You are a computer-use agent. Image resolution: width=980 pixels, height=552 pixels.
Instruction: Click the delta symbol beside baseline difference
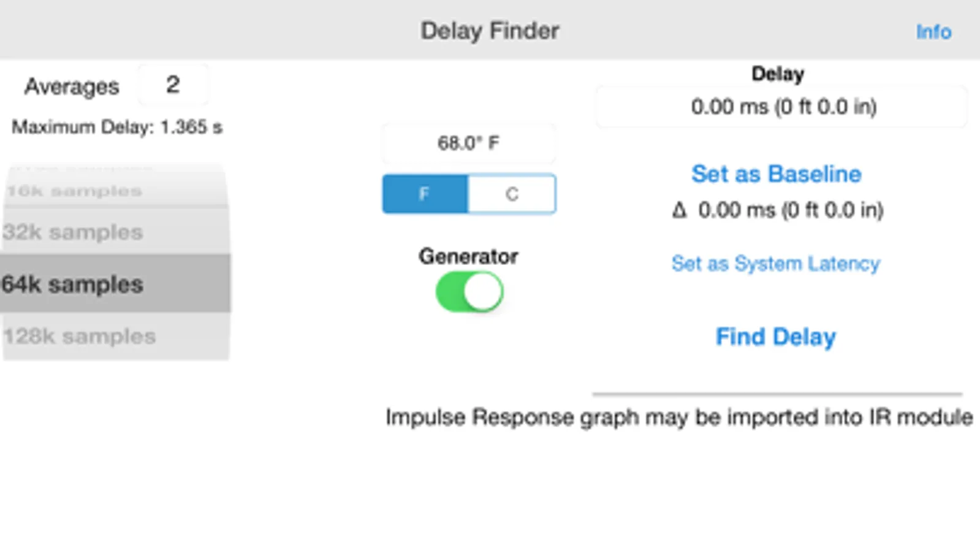pyautogui.click(x=679, y=211)
